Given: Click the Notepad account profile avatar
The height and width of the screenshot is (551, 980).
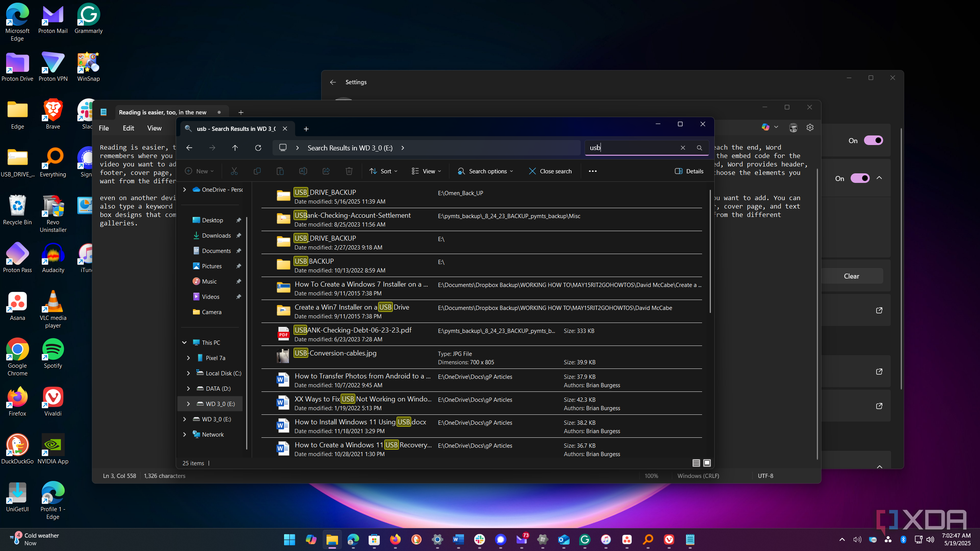Looking at the screenshot, I should point(793,127).
